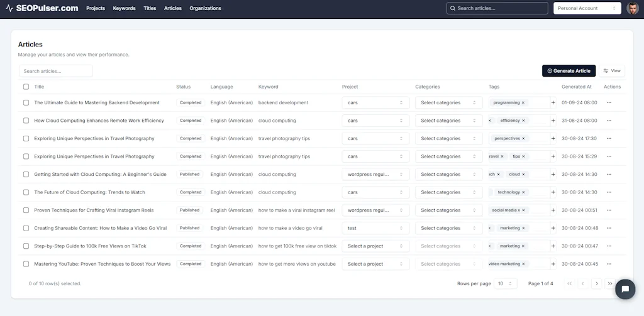The height and width of the screenshot is (316, 644).
Task: Focus the table Search articles field
Action: (56, 71)
